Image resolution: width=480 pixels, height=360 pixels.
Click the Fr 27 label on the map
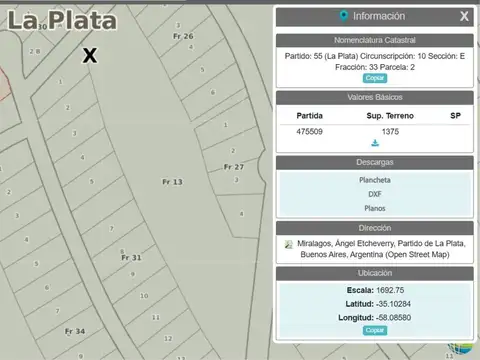click(234, 167)
